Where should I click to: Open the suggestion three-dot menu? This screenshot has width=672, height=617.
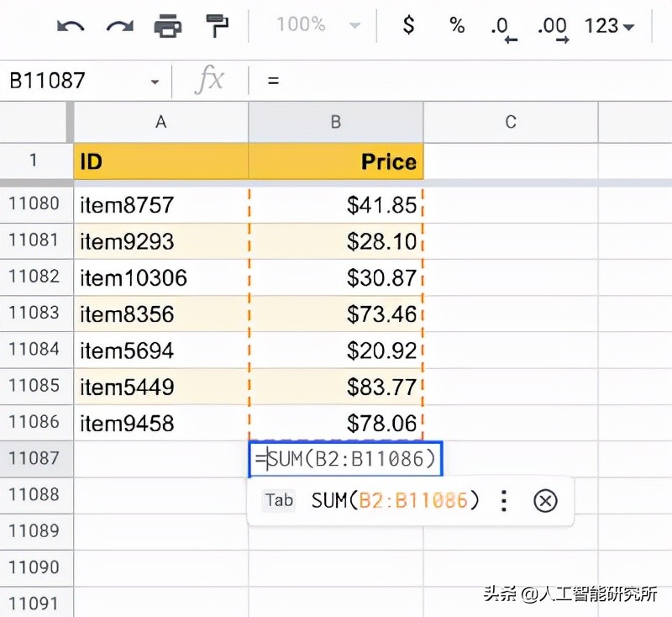coord(503,500)
